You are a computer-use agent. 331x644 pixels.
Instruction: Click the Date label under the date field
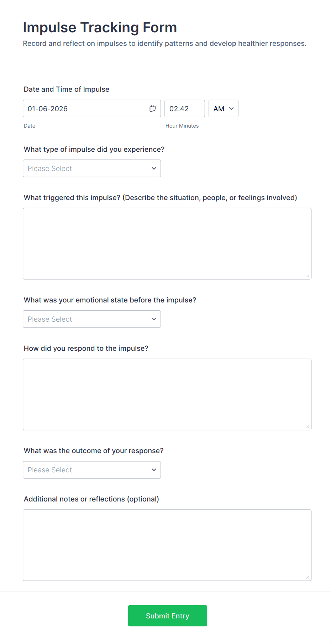pos(30,125)
